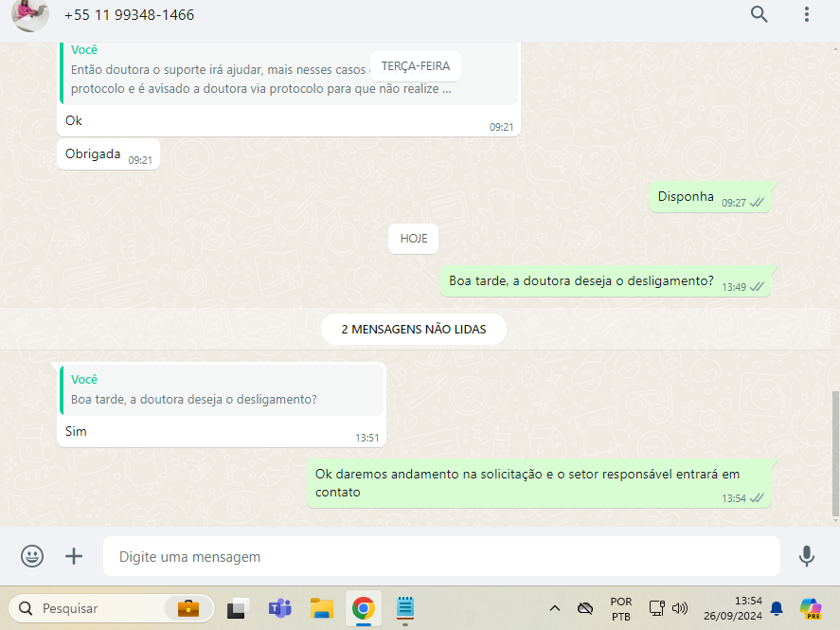Screen dimensions: 840x630
Task: Click the notification bell icon
Action: tap(777, 608)
